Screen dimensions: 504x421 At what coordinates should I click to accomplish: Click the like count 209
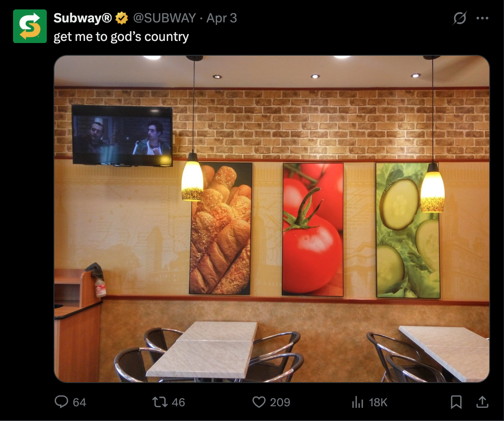[x=280, y=402]
